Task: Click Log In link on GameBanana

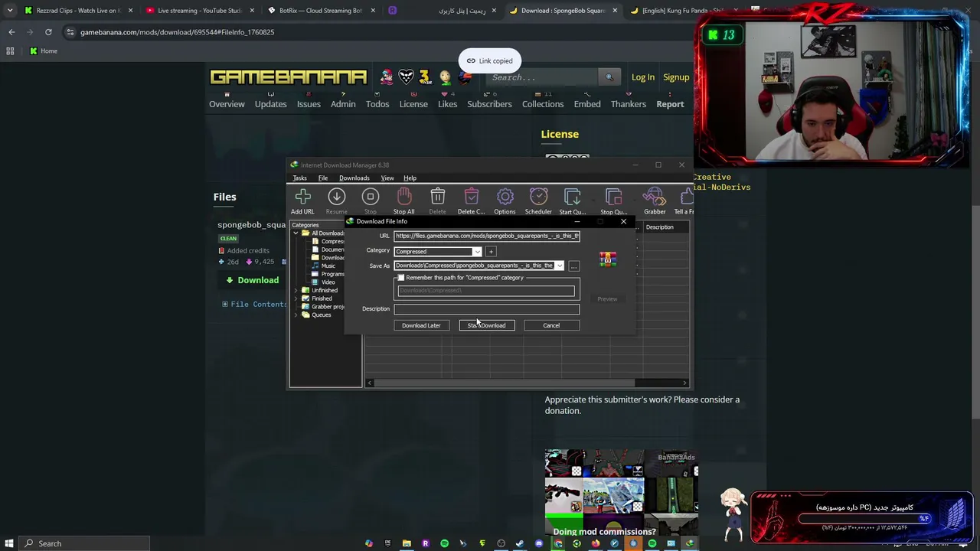Action: (643, 77)
